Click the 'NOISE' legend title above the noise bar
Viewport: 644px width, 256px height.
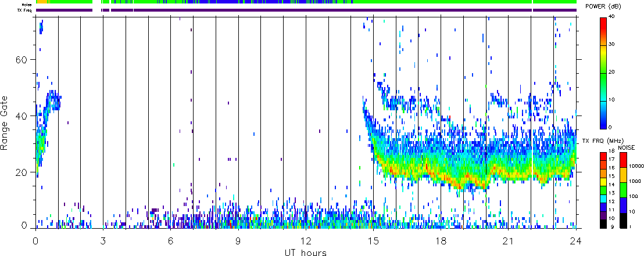[x=627, y=147]
